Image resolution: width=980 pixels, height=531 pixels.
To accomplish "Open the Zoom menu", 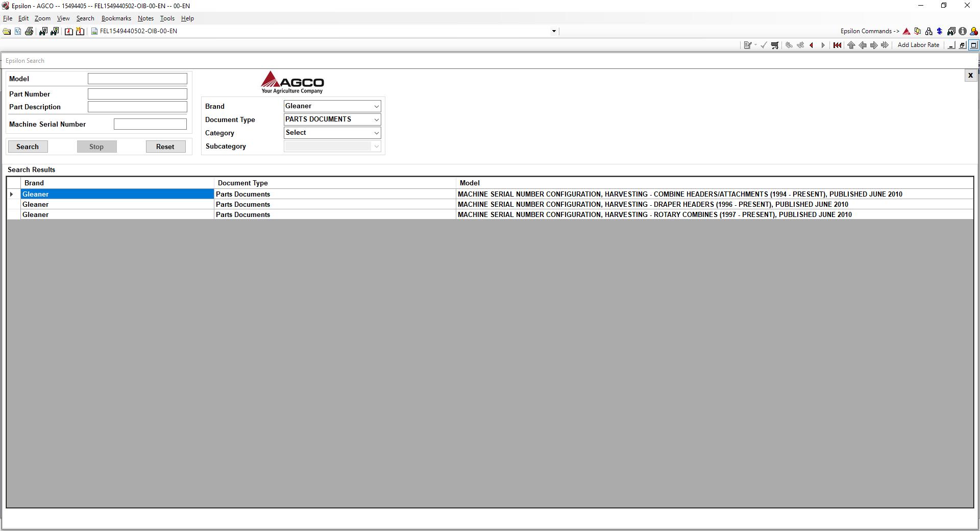I will point(42,18).
